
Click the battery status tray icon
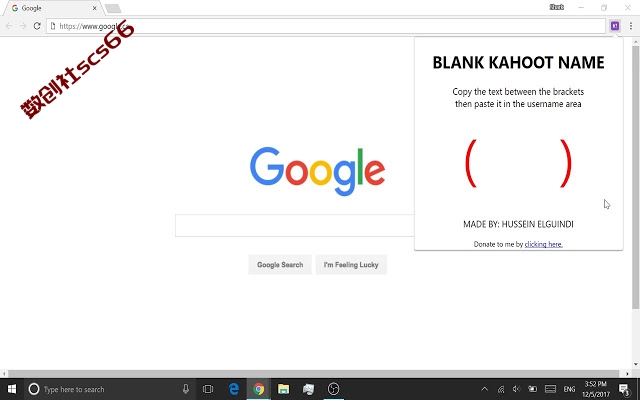click(x=533, y=389)
